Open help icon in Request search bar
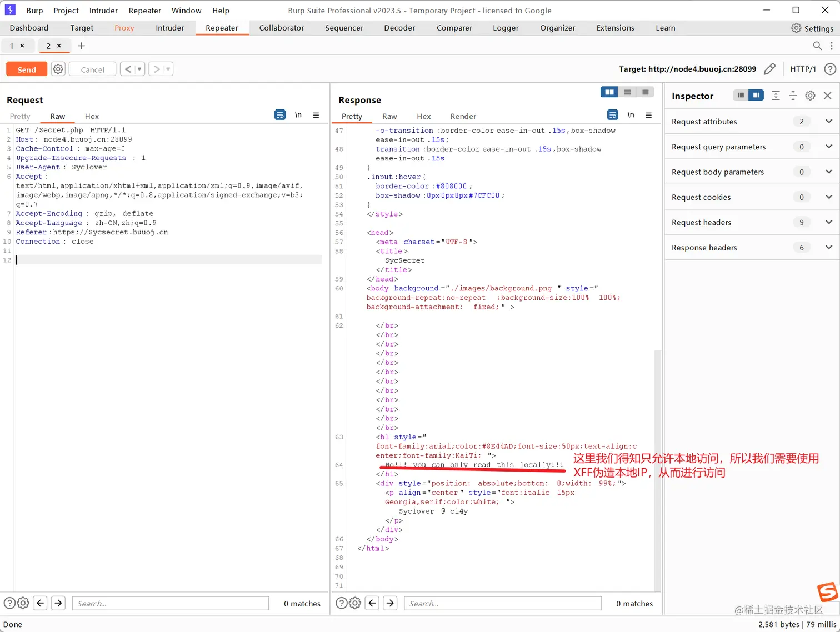This screenshot has height=632, width=840. pos(9,603)
